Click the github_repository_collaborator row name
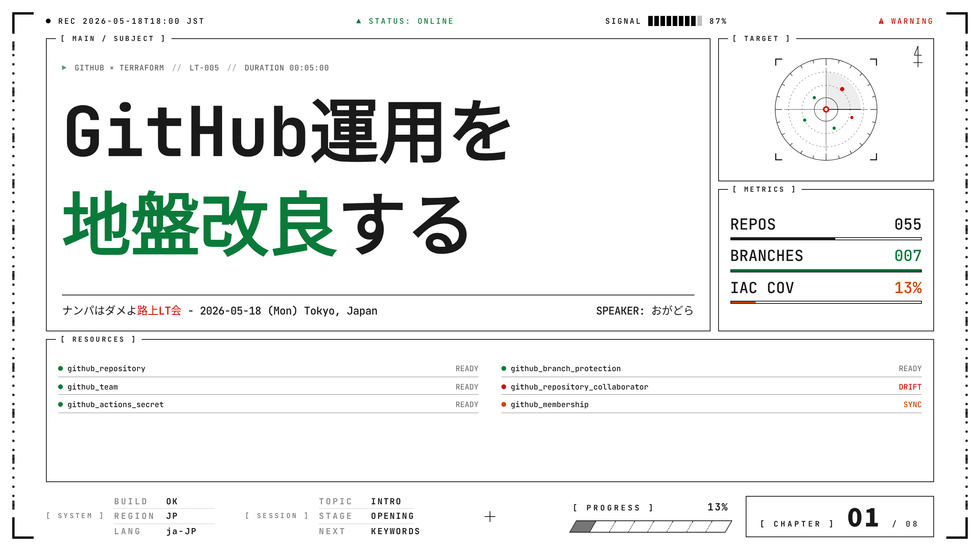The image size is (980, 551). (580, 387)
